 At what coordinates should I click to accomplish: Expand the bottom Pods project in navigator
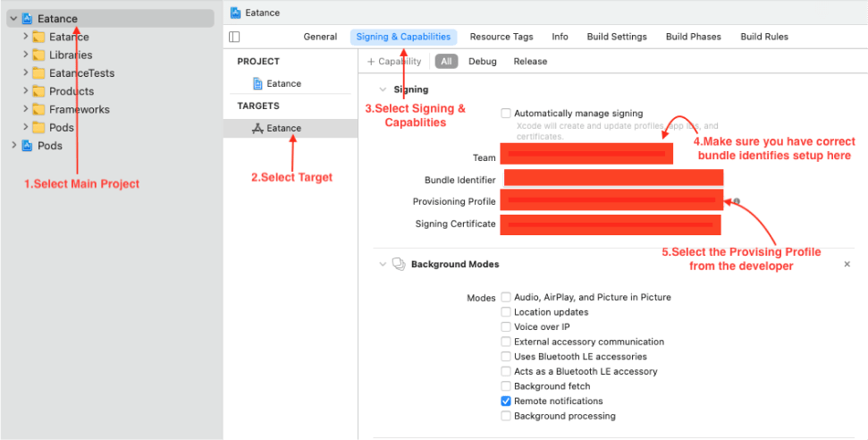(x=13, y=146)
